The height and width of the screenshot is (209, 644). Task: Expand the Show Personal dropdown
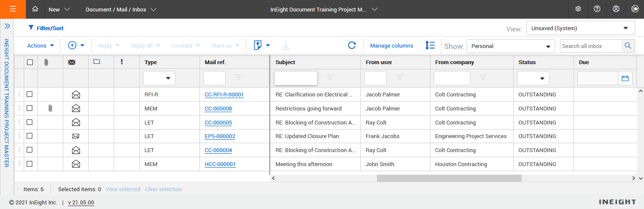pos(510,46)
